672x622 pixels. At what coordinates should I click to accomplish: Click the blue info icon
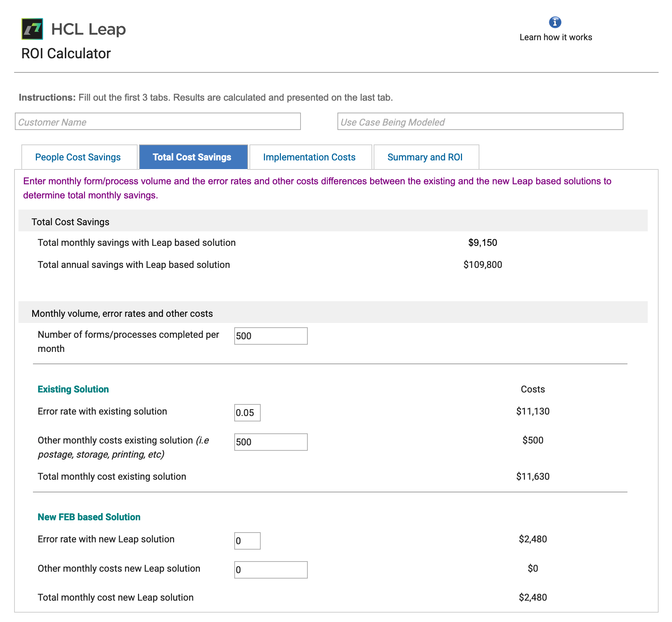pos(555,22)
